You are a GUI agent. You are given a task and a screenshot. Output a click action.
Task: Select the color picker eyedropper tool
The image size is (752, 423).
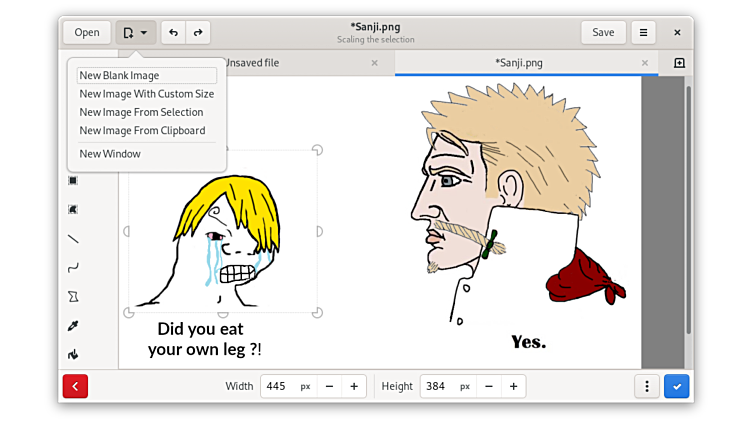[73, 326]
